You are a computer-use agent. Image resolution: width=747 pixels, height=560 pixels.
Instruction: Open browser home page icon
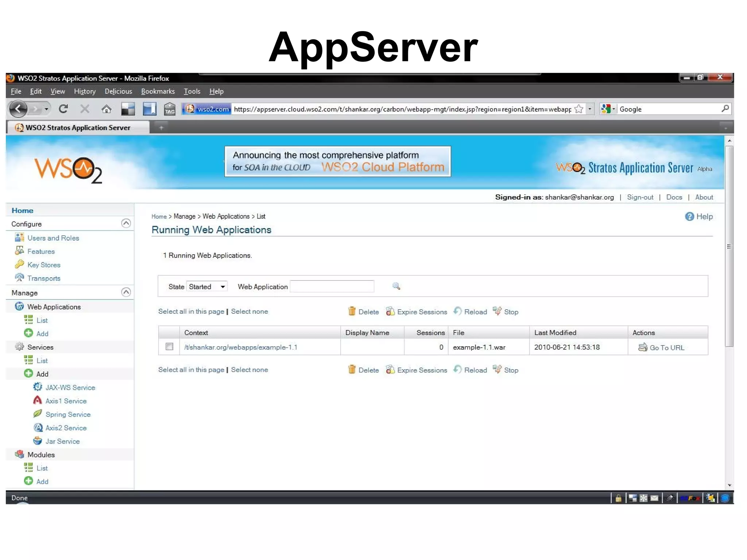click(x=107, y=109)
